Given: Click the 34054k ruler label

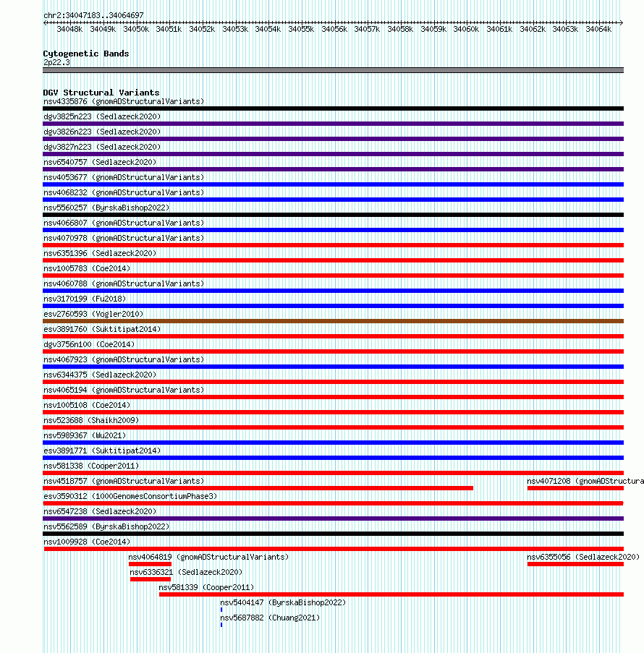Looking at the screenshot, I should point(268,29).
